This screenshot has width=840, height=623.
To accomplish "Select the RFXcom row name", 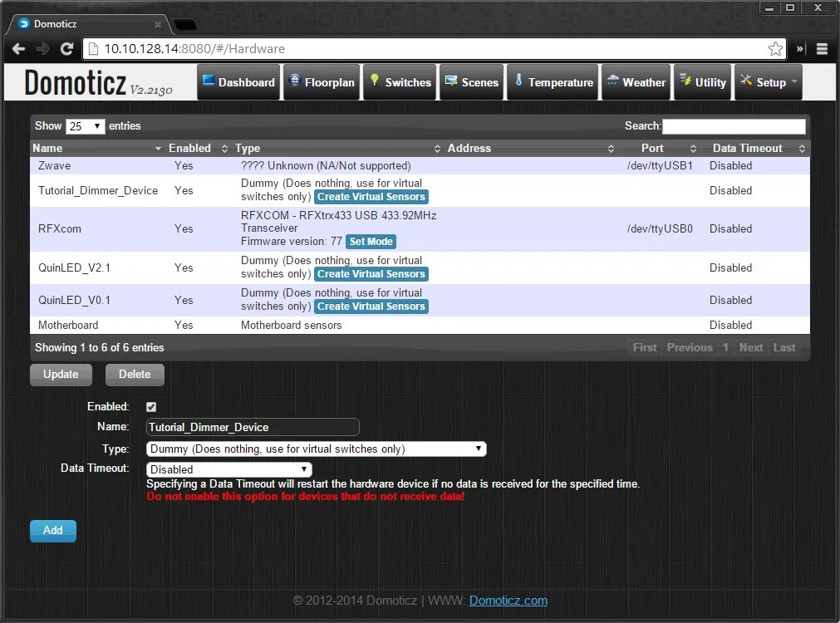I will [60, 228].
